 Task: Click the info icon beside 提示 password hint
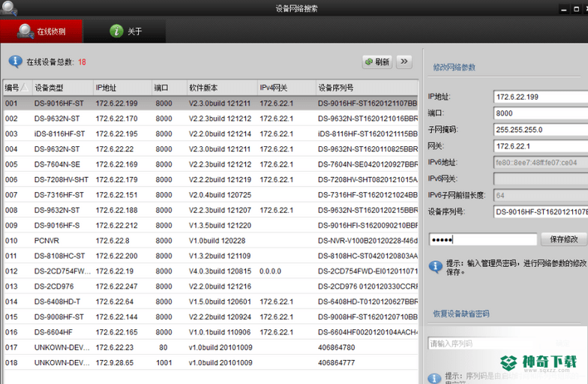[x=435, y=267]
